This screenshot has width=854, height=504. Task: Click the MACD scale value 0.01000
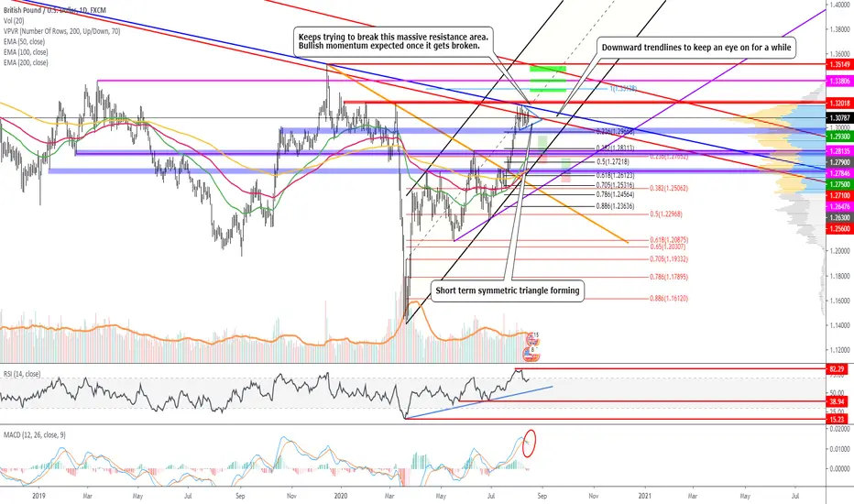841,449
